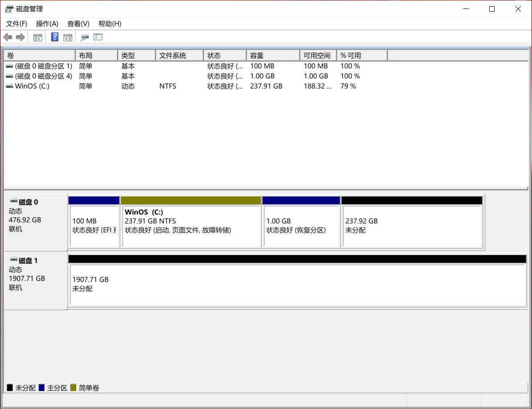532x409 pixels.
Task: Click the checklist settings toolbar icon
Action: [98, 37]
